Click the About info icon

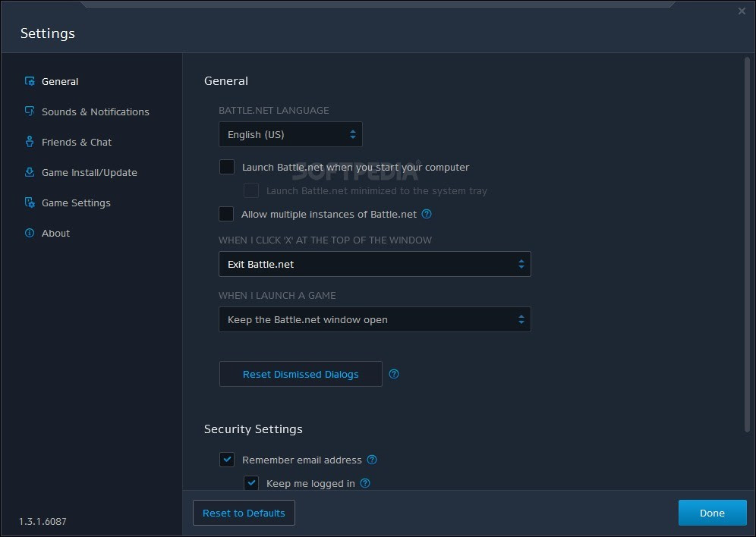(x=30, y=233)
